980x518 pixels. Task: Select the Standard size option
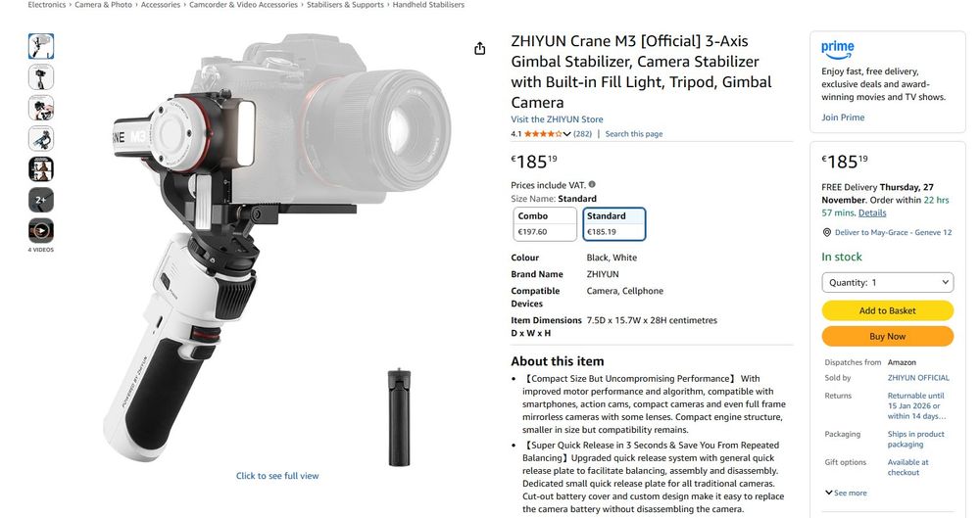[x=613, y=223]
